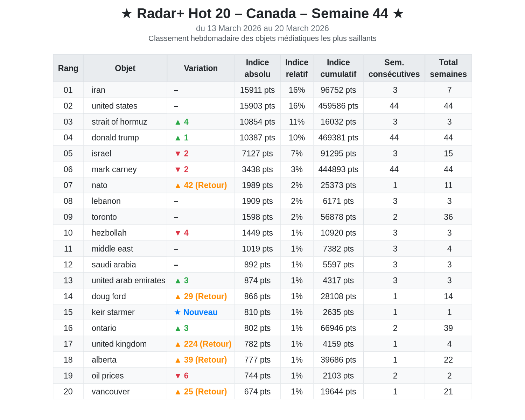Viewport: 525px width, 420px height.
Task: Click the keir starmer entry
Action: point(113,312)
